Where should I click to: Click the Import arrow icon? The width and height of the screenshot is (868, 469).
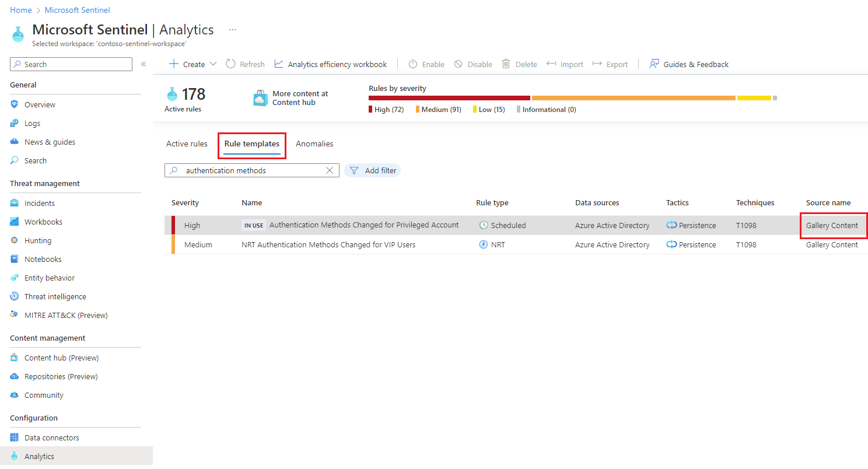click(x=551, y=64)
